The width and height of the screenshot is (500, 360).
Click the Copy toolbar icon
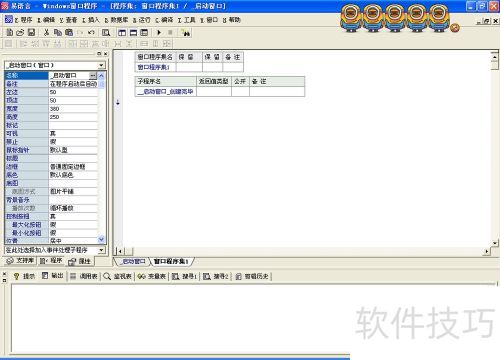(58, 32)
